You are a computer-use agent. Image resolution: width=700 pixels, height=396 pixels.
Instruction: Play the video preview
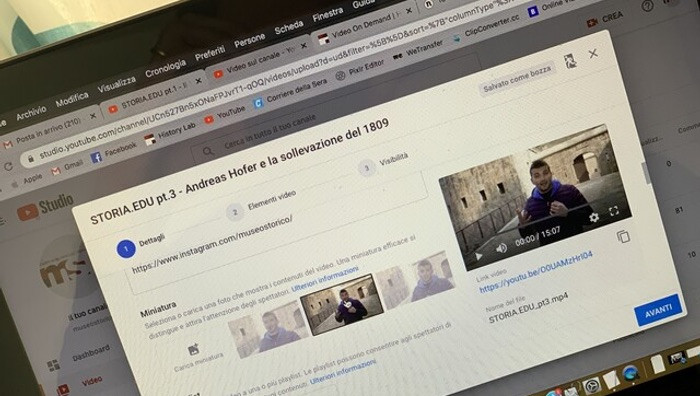pos(478,256)
